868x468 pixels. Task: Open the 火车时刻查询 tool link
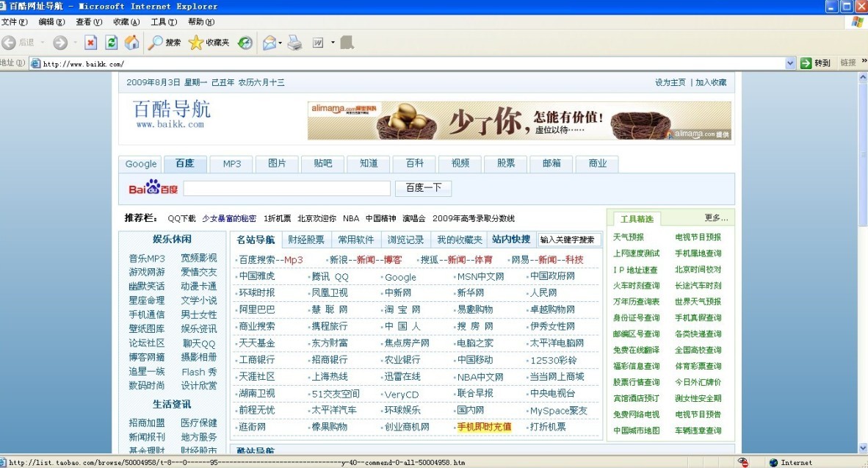coord(636,286)
